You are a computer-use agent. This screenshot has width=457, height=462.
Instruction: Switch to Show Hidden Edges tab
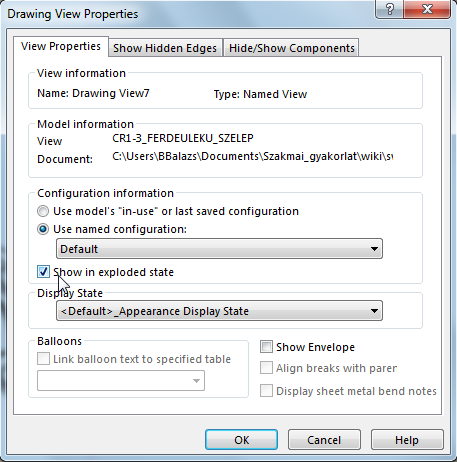click(165, 48)
